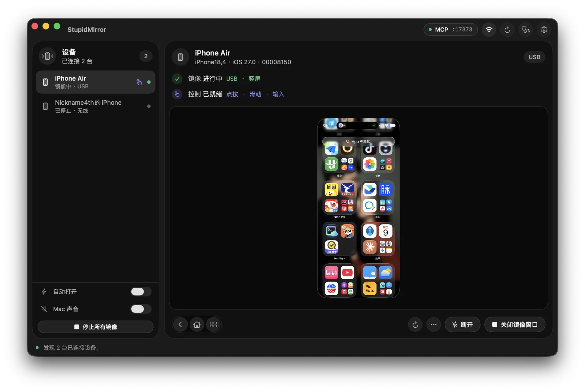Select iPhone Air in device list
The width and height of the screenshot is (585, 392).
(x=95, y=82)
